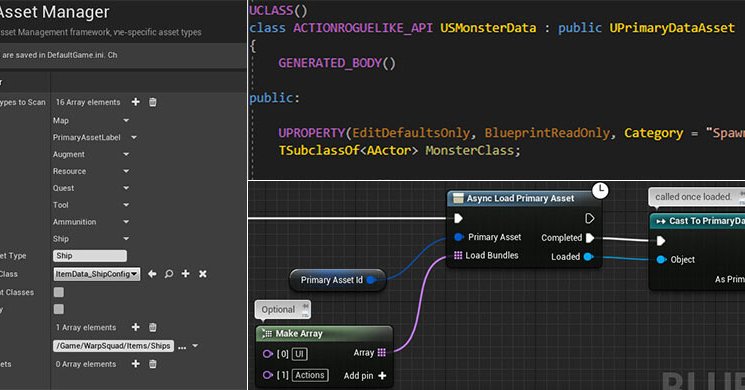Screen dimensions: 745x390
Task: Browse to asset with the magnifier icon
Action: click(169, 274)
